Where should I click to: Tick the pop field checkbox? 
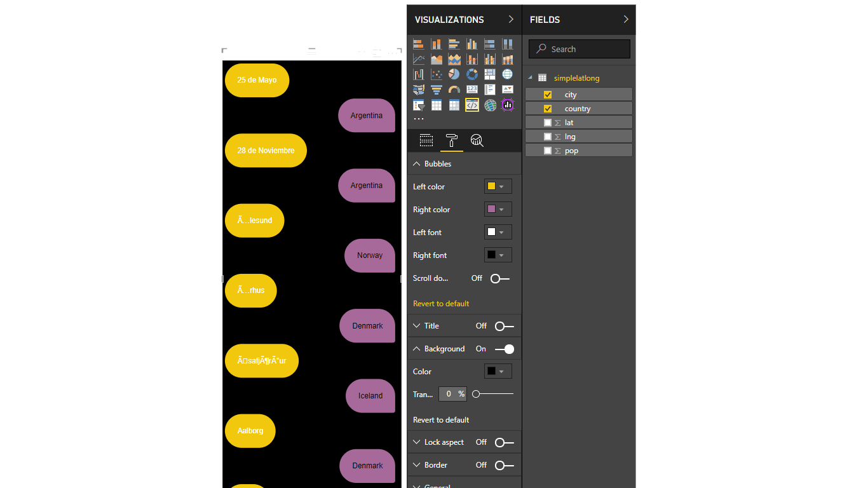[548, 151]
